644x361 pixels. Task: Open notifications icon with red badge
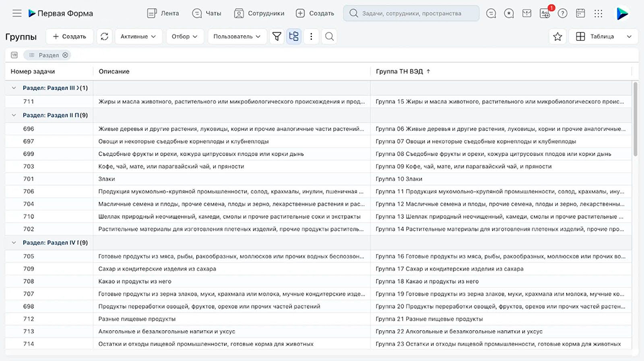tap(545, 13)
